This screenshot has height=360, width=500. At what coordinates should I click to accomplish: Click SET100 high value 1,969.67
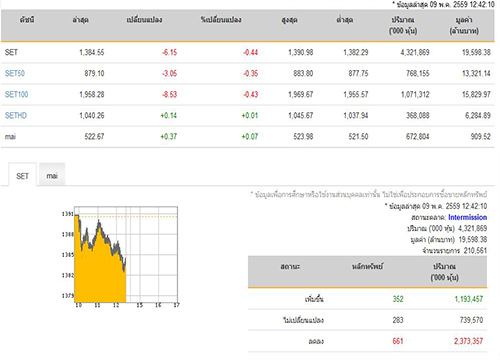pyautogui.click(x=301, y=94)
